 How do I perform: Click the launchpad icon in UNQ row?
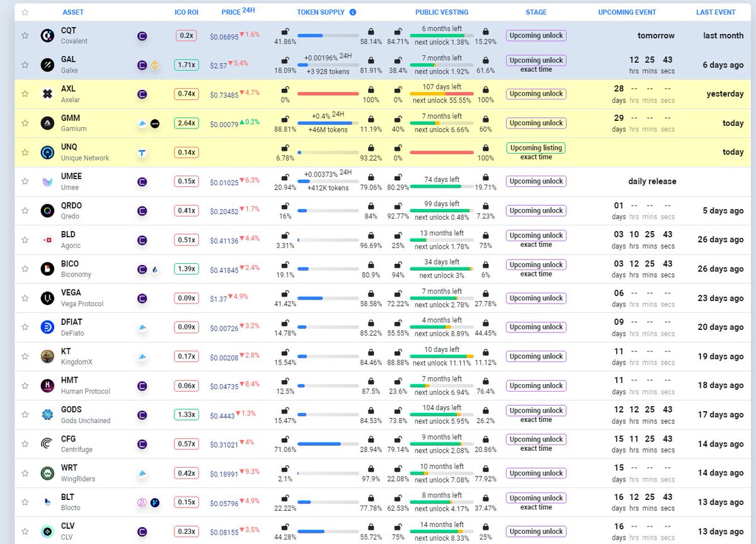click(x=142, y=152)
